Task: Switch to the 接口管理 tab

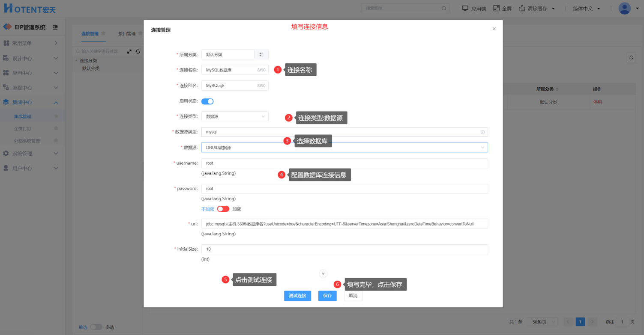Action: pyautogui.click(x=127, y=33)
